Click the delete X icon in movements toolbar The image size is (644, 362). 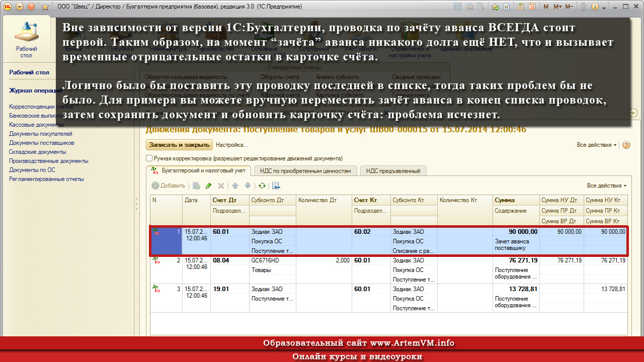click(x=221, y=186)
